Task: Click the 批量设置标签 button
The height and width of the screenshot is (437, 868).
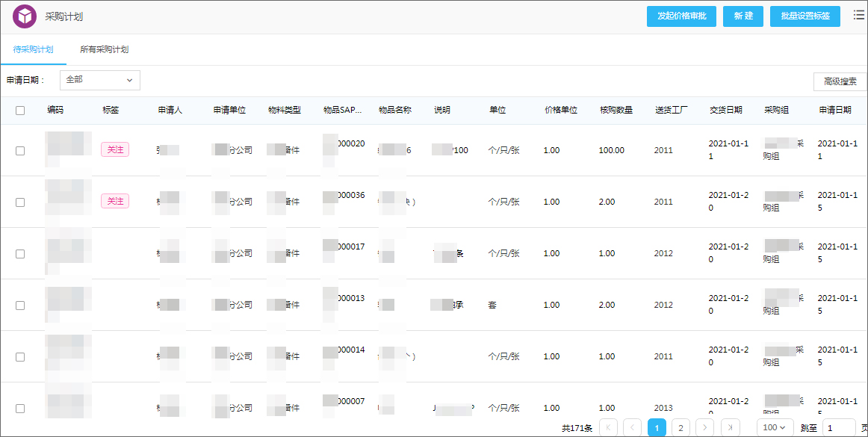Action: (805, 16)
